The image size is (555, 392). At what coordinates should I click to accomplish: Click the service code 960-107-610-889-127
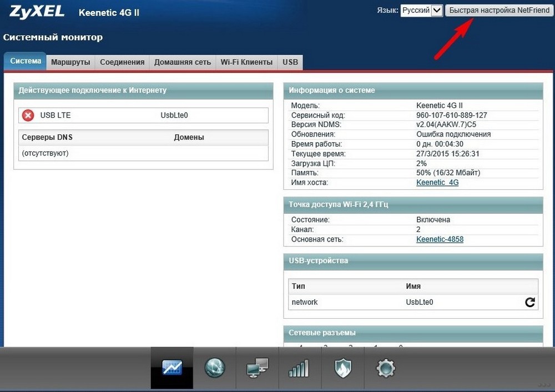452,115
